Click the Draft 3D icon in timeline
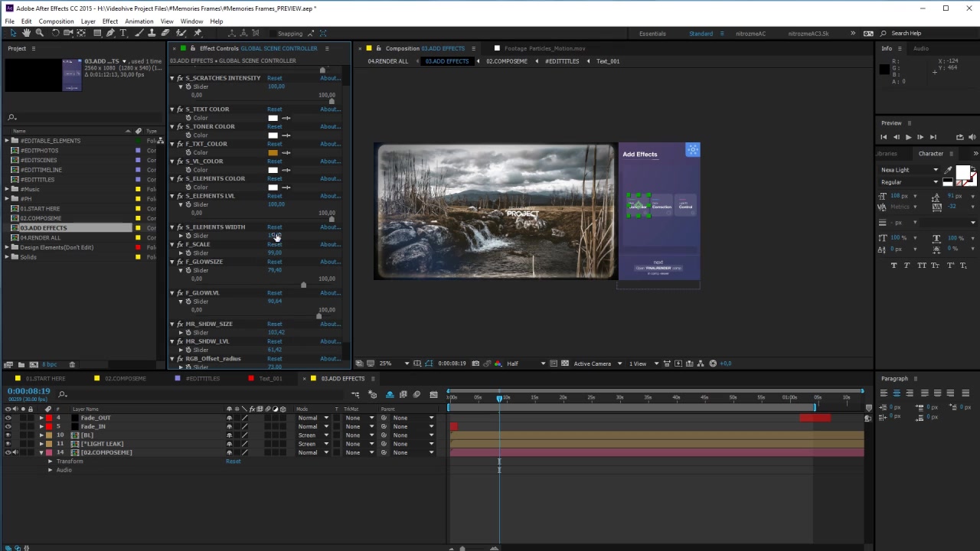Screen dimensions: 980x551 (x=373, y=395)
